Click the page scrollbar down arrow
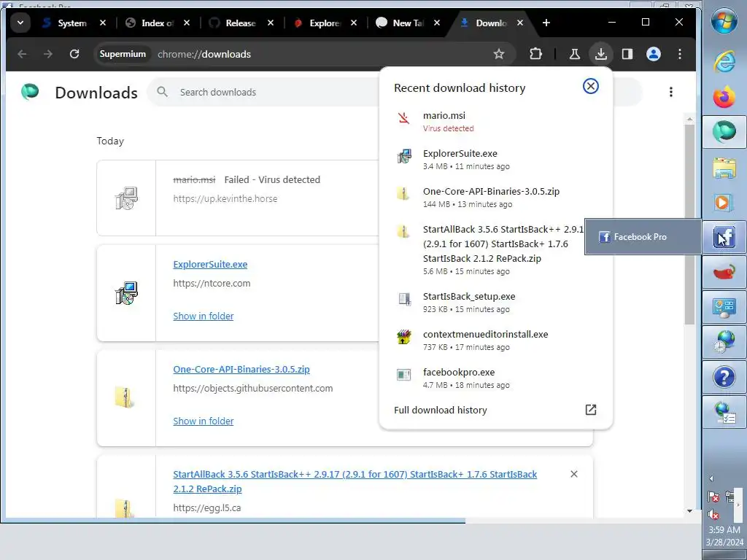 coord(689,511)
